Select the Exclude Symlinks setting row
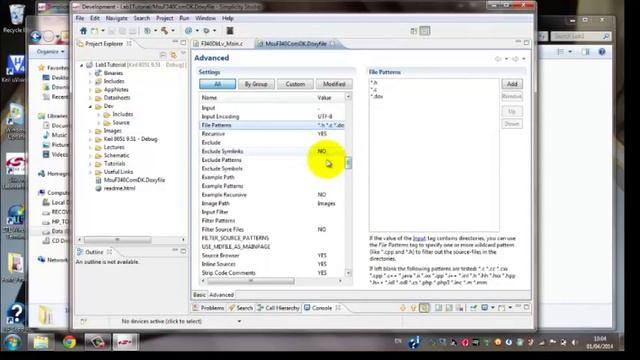640x360 pixels. (x=272, y=151)
